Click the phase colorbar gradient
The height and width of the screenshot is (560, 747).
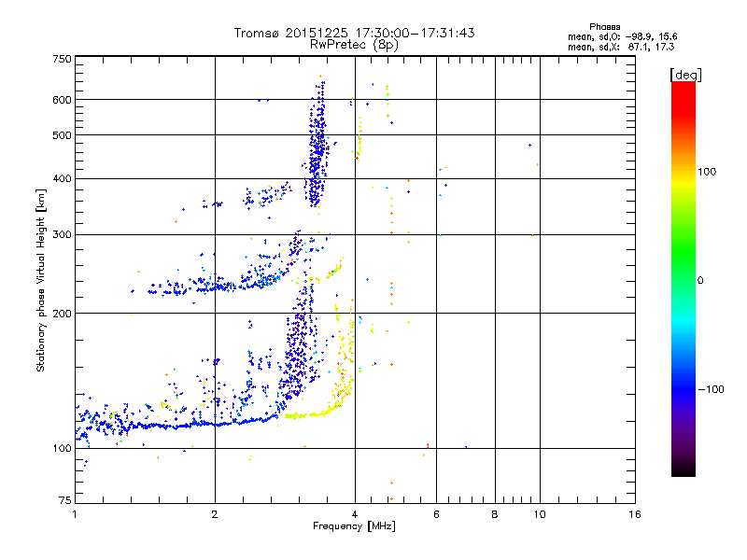pyautogui.click(x=684, y=278)
